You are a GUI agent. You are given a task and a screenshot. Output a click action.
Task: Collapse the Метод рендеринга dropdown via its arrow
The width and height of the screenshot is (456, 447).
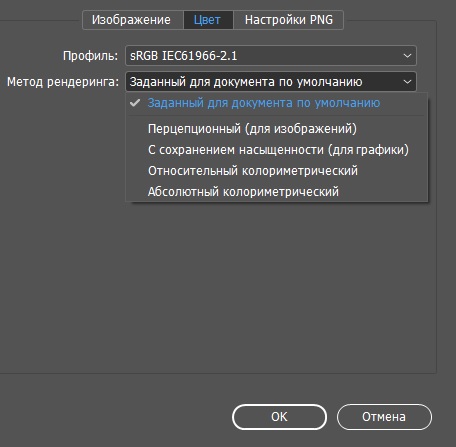pyautogui.click(x=407, y=82)
